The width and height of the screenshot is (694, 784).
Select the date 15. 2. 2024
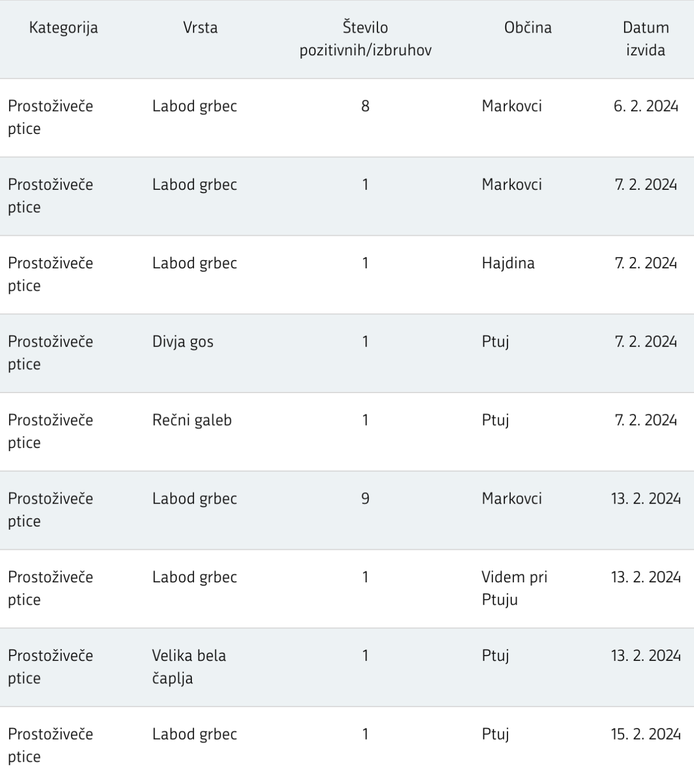pos(646,734)
